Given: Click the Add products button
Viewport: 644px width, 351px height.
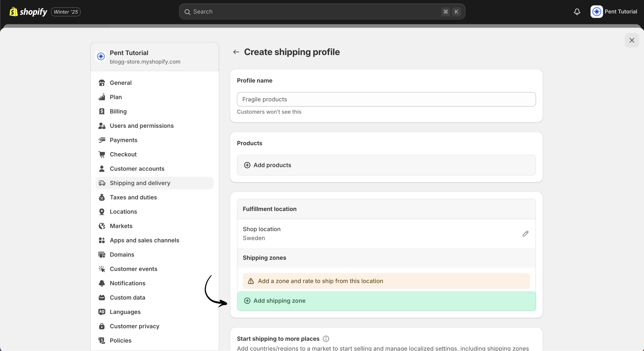Looking at the screenshot, I should tap(386, 165).
